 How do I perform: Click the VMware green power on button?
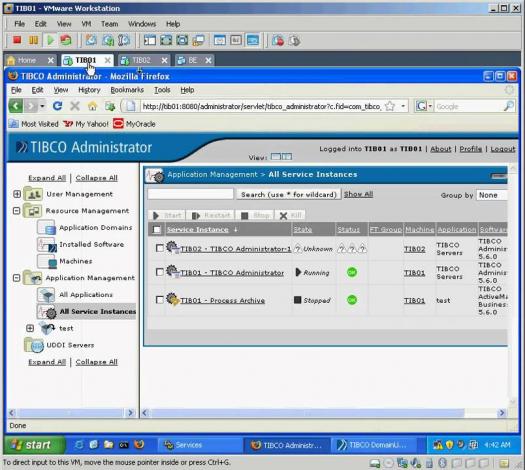[50, 40]
